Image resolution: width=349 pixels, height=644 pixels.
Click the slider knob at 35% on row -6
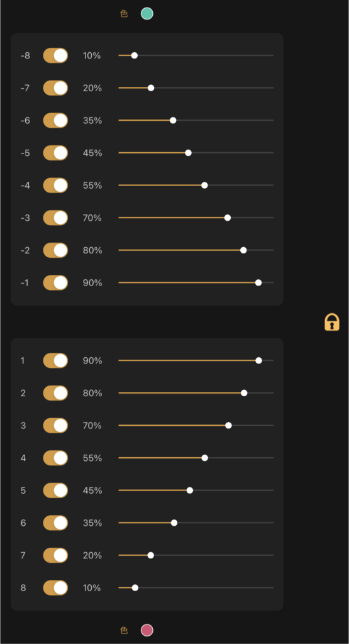(x=173, y=120)
